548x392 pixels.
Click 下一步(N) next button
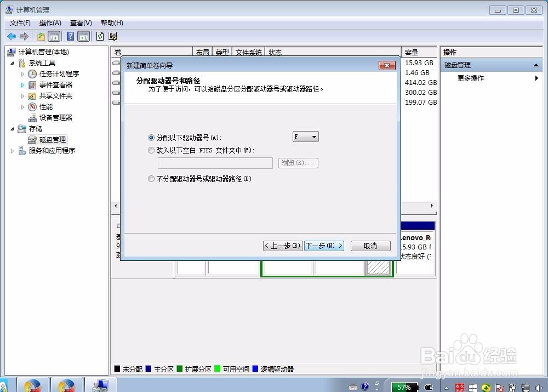[x=324, y=246]
